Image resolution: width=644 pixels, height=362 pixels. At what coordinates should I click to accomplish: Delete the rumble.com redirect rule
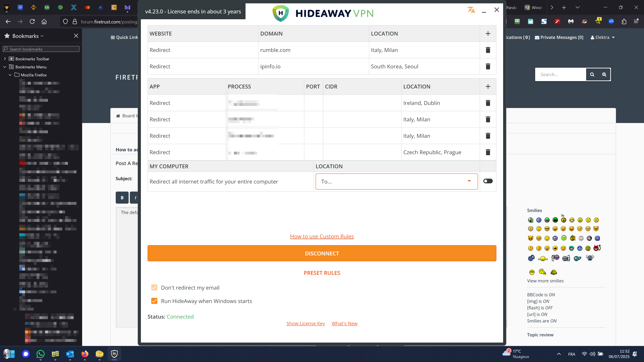pos(488,50)
